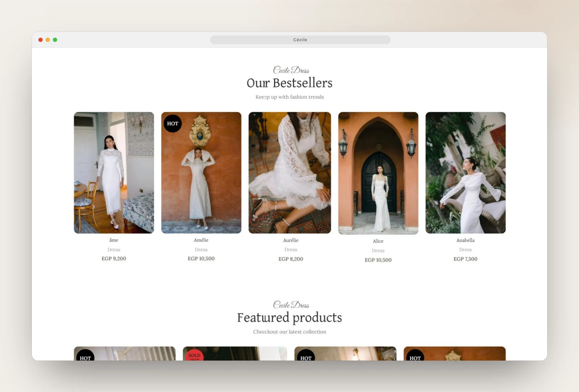The image size is (579, 392).
Task: Open the Amélie dress product photo
Action: tap(201, 172)
